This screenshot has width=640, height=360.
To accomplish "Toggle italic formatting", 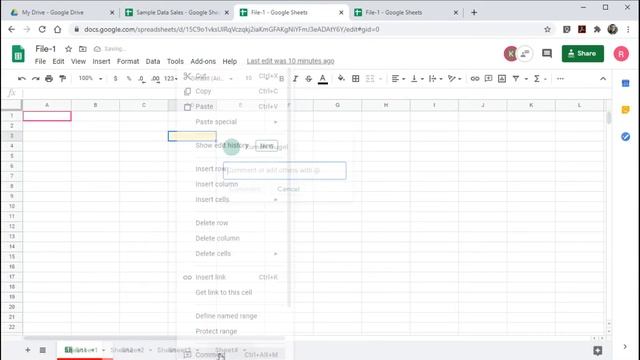I will [295, 78].
